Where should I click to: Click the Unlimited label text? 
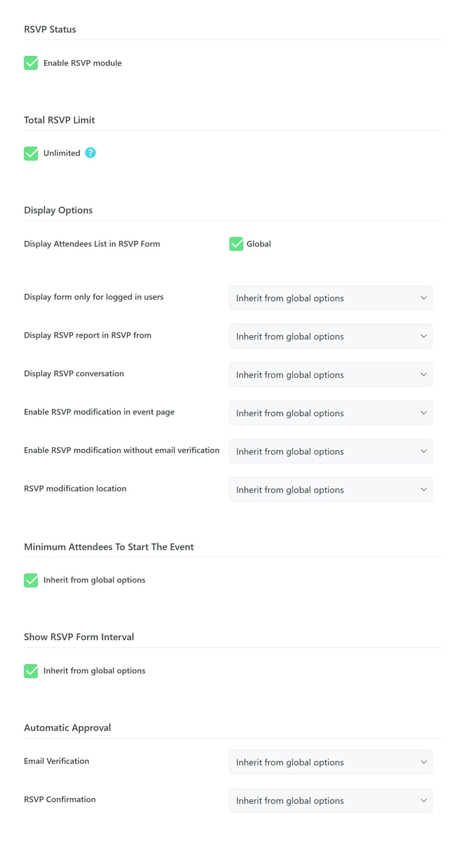pyautogui.click(x=62, y=153)
